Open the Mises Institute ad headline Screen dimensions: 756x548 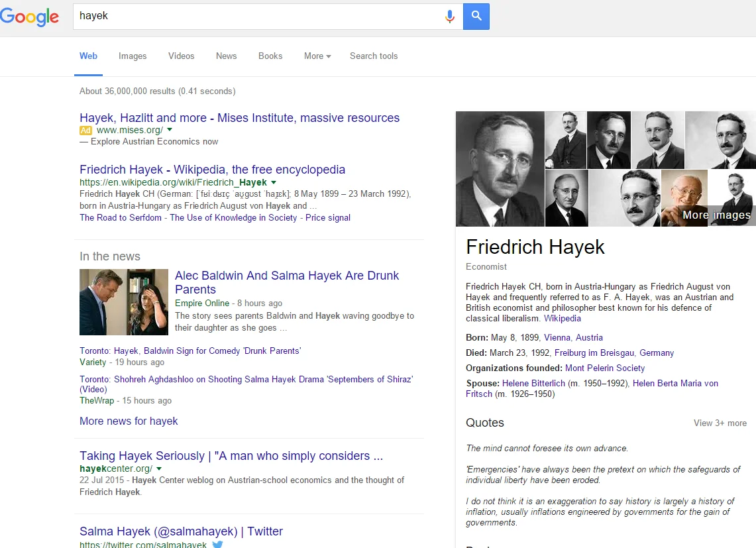[240, 118]
